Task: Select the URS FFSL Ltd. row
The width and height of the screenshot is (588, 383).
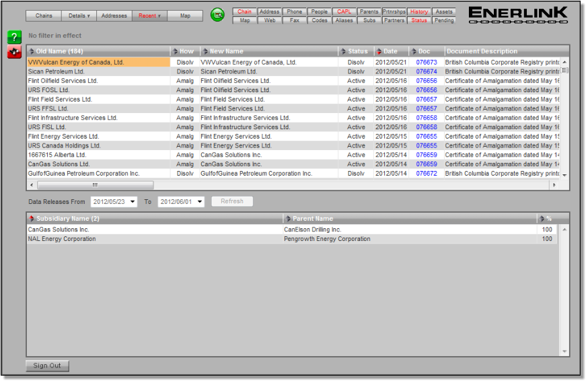Action: [293, 108]
